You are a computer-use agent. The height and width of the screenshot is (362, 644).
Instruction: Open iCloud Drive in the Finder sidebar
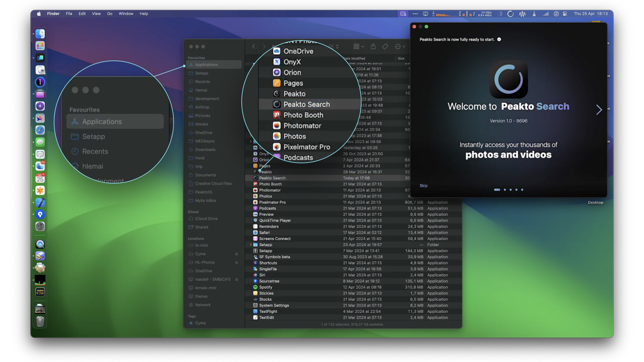click(x=214, y=219)
